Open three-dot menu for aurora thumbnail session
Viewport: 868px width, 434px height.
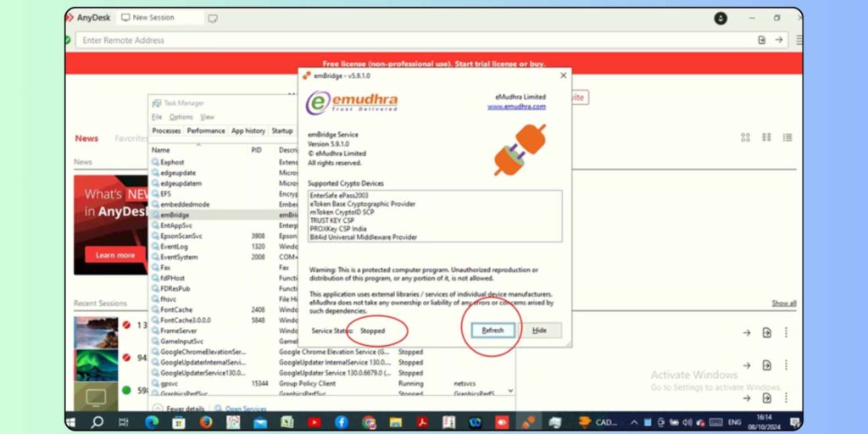pos(786,365)
